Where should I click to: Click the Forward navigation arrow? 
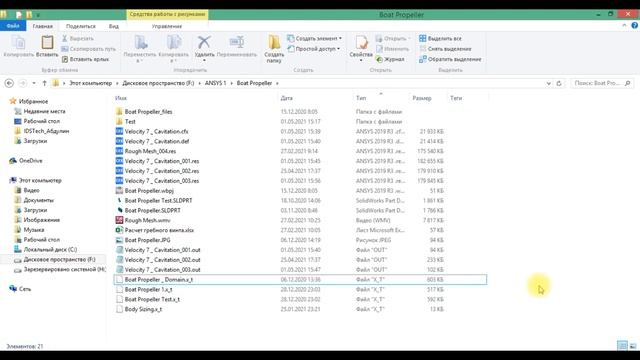(23, 83)
